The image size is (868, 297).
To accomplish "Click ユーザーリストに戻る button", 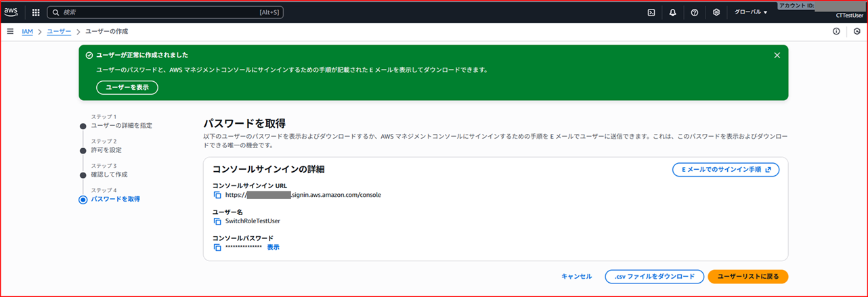I will point(748,277).
